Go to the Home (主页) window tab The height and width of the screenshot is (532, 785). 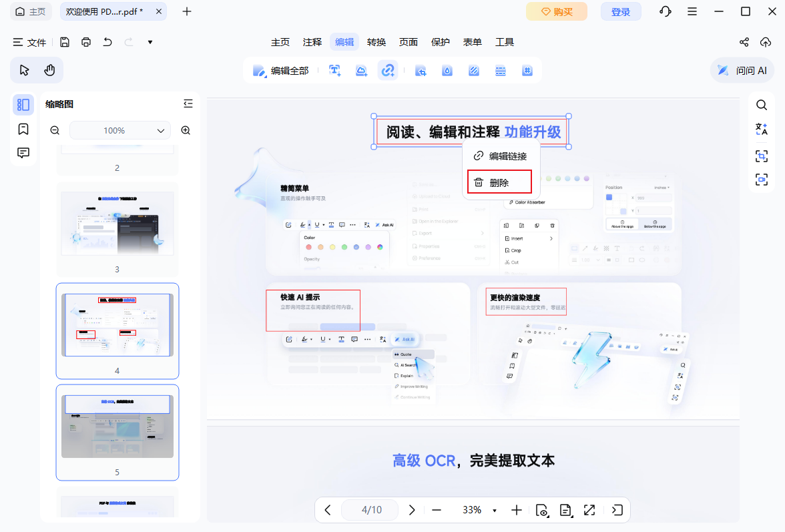point(31,11)
